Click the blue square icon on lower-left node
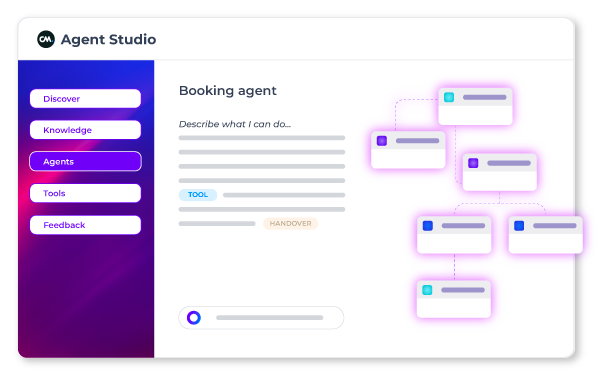600x375 pixels. 427,226
